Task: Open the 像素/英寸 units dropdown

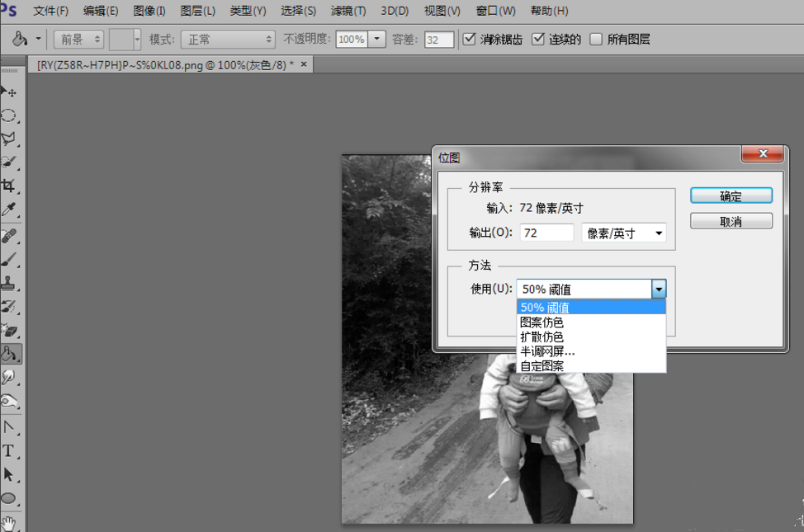Action: 623,233
